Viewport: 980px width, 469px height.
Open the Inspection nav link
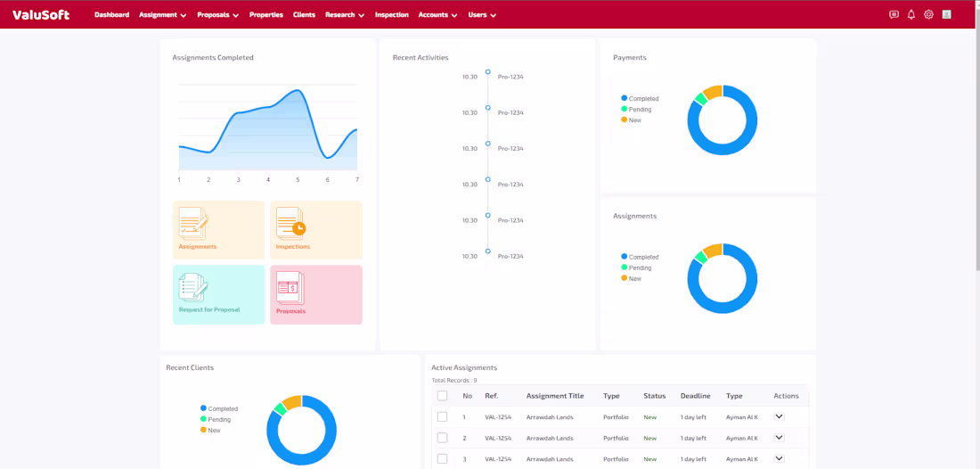392,15
